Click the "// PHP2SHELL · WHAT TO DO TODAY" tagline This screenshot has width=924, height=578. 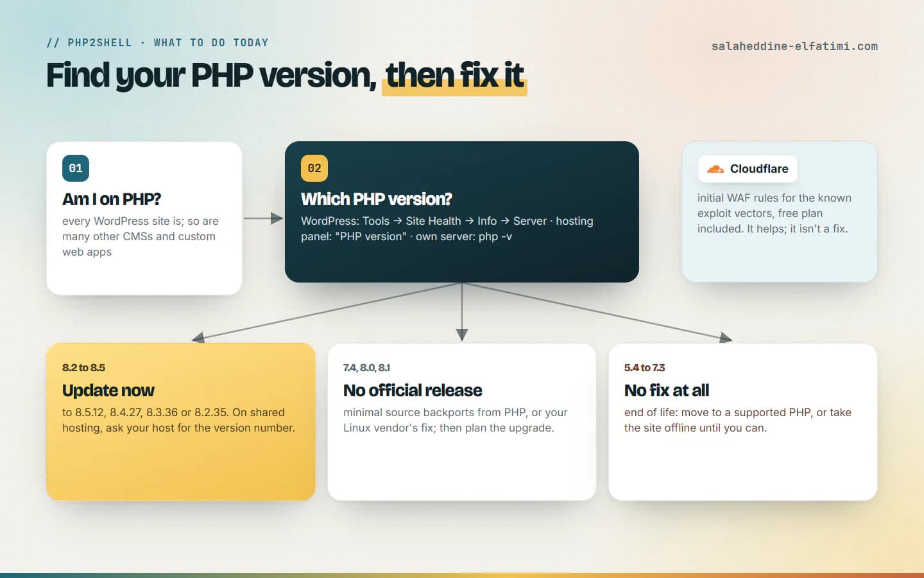[158, 43]
